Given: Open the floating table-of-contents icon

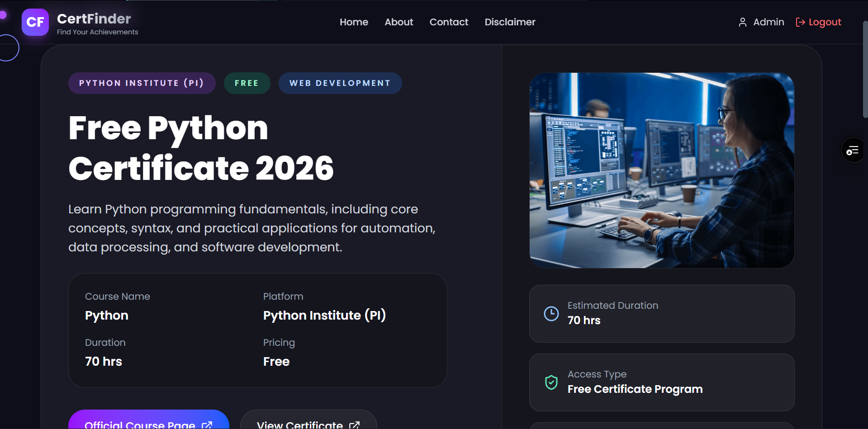Looking at the screenshot, I should [853, 150].
